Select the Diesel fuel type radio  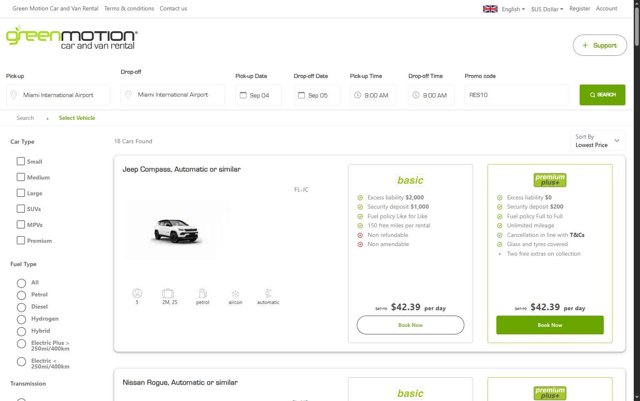click(21, 307)
